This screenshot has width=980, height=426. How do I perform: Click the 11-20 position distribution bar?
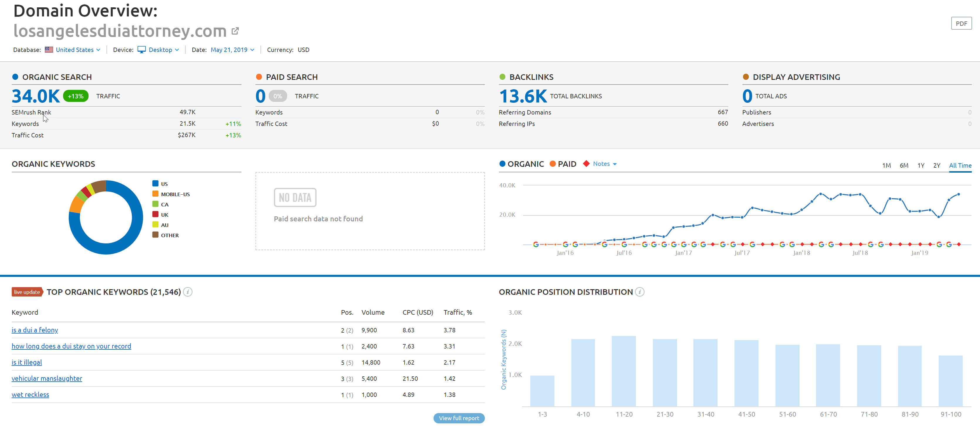(x=624, y=371)
